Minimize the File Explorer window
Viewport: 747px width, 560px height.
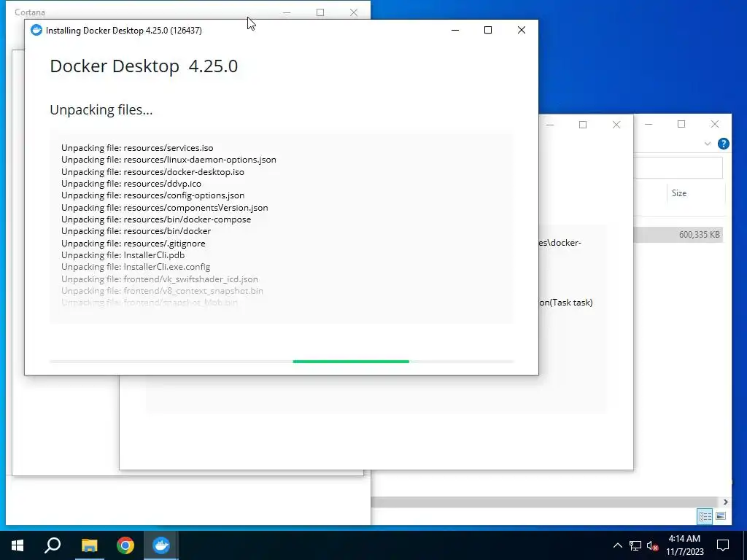point(649,124)
